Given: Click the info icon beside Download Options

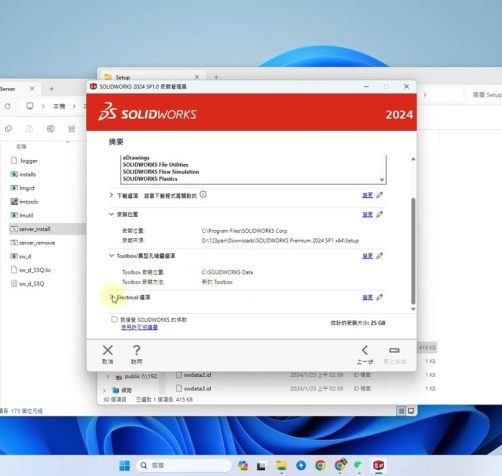Looking at the screenshot, I should point(203,194).
